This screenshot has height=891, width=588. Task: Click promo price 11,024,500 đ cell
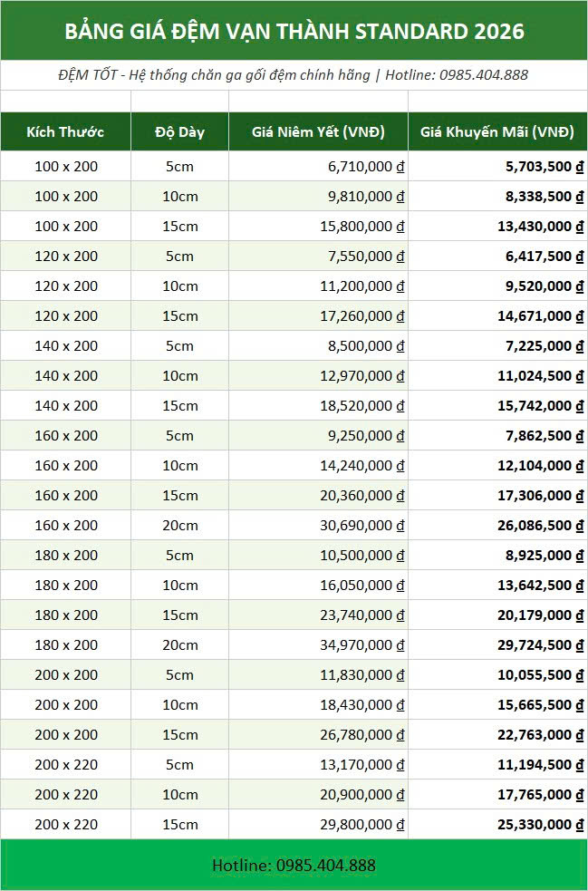[x=497, y=375]
